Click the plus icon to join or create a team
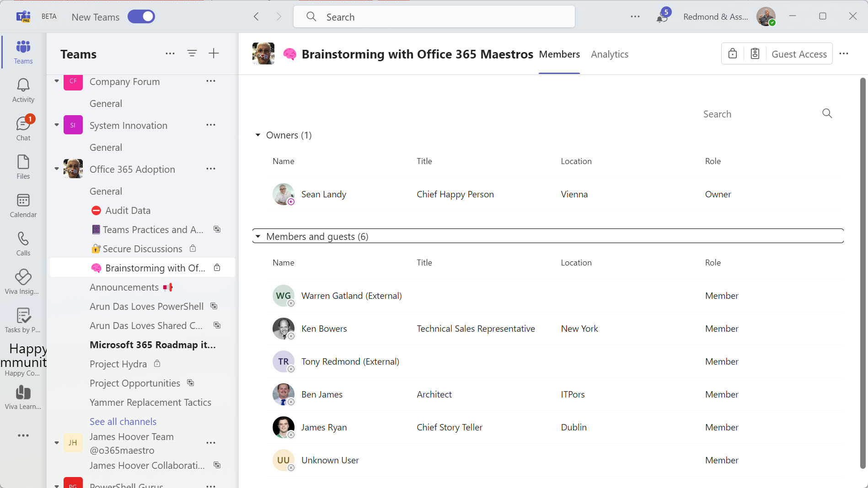Screen dimensions: 868x488 (214, 53)
